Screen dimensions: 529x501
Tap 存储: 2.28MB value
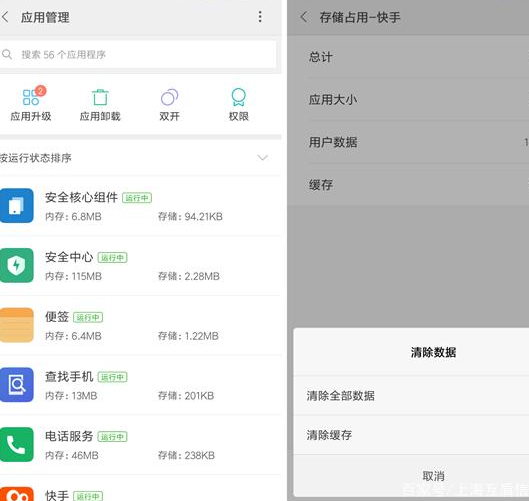(189, 276)
